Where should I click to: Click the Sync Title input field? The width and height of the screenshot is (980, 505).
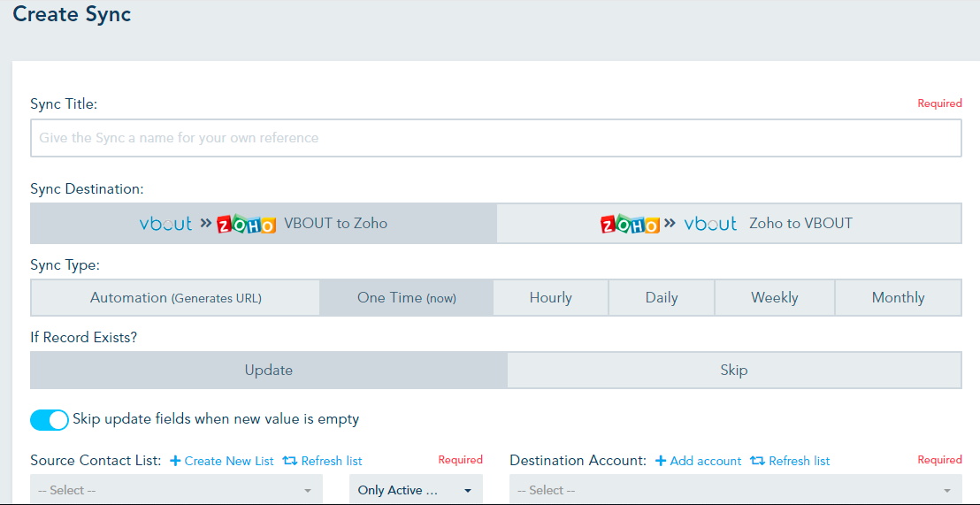click(495, 138)
